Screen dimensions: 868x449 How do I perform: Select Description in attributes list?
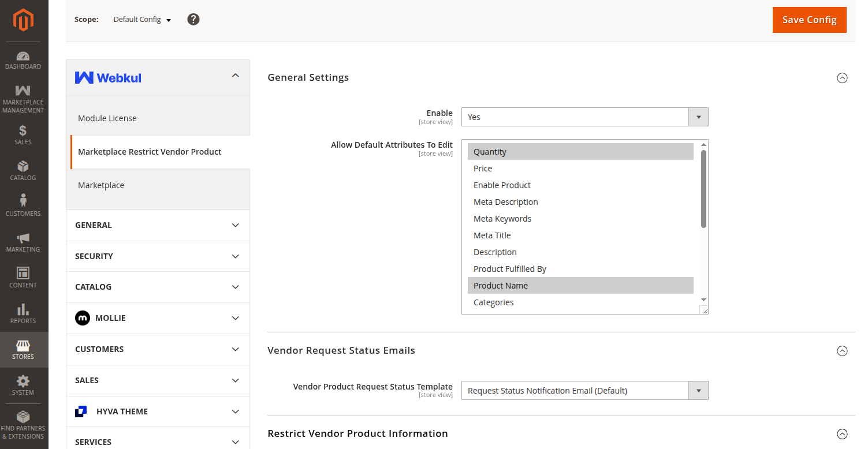pyautogui.click(x=580, y=252)
